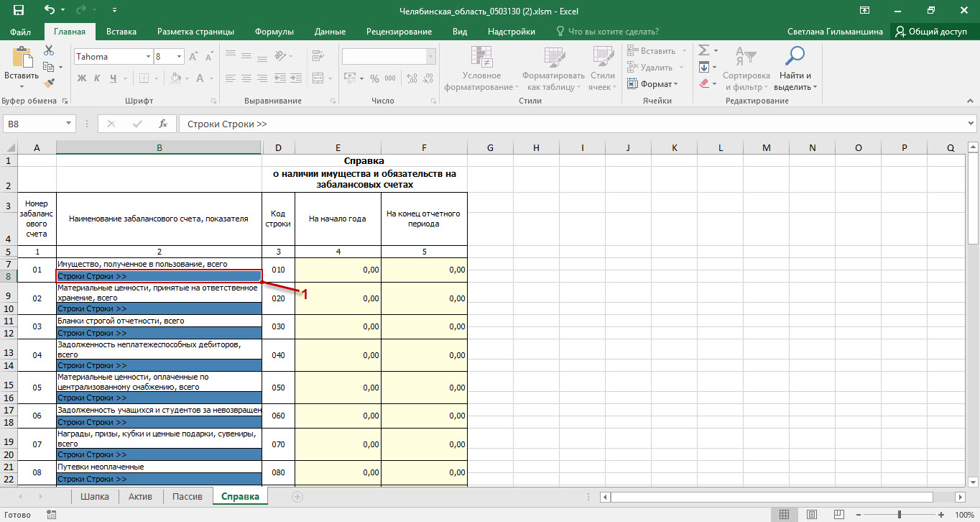Toggle italic К formatting
This screenshot has width=980, height=522.
click(x=96, y=78)
